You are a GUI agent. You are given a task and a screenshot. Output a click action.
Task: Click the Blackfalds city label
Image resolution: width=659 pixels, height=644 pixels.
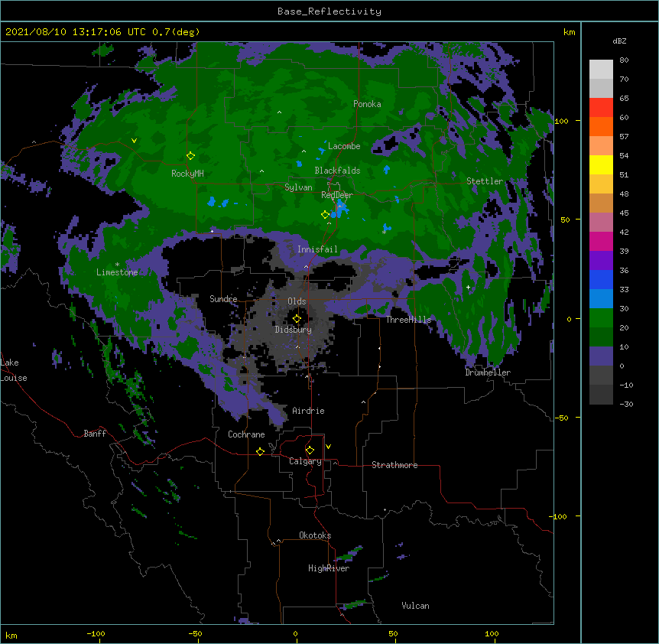tap(337, 171)
